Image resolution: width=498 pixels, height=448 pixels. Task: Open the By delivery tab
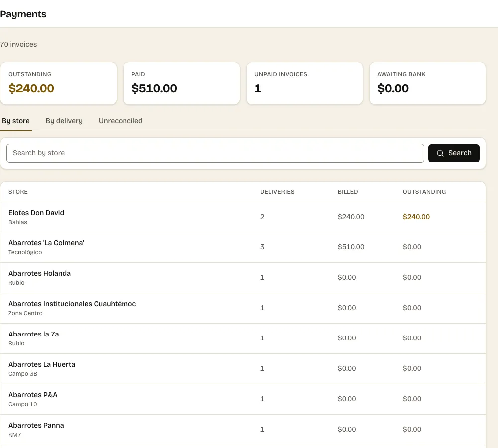[64, 121]
